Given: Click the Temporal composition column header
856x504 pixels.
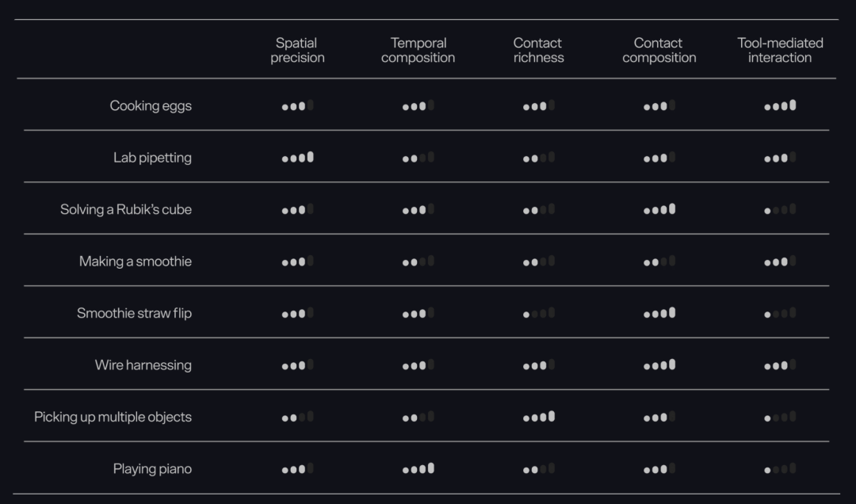Looking at the screenshot, I should 418,50.
